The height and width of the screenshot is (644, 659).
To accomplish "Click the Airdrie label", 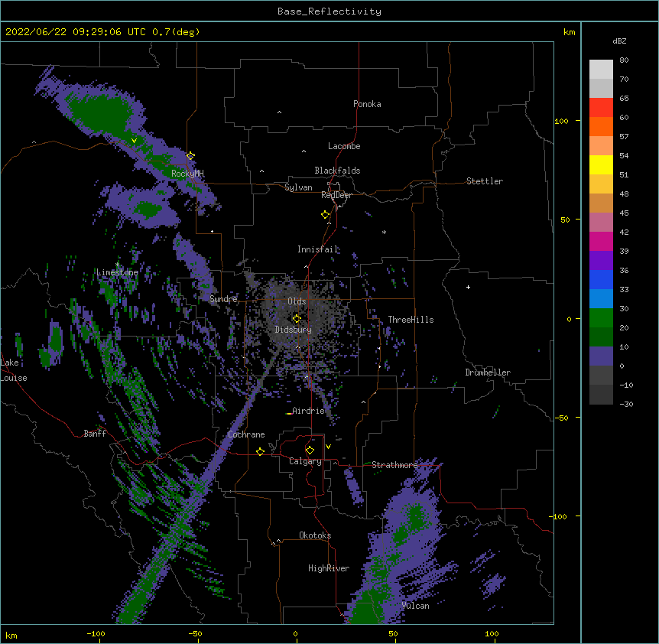I will 309,411.
